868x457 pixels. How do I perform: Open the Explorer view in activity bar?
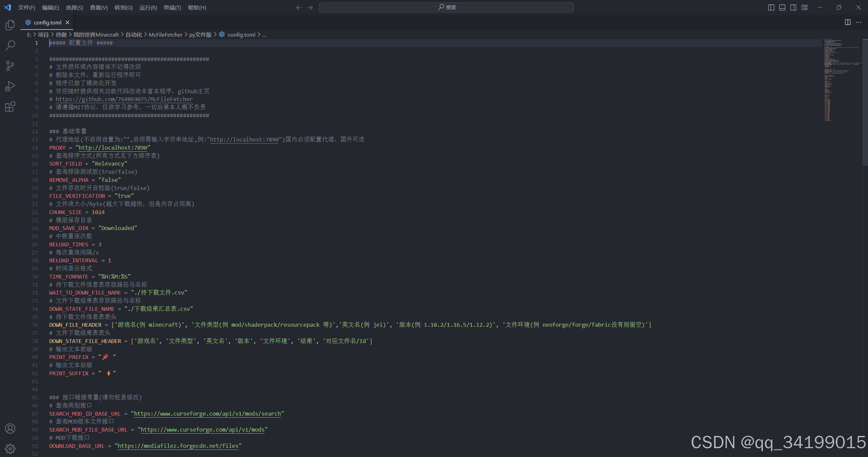(10, 25)
